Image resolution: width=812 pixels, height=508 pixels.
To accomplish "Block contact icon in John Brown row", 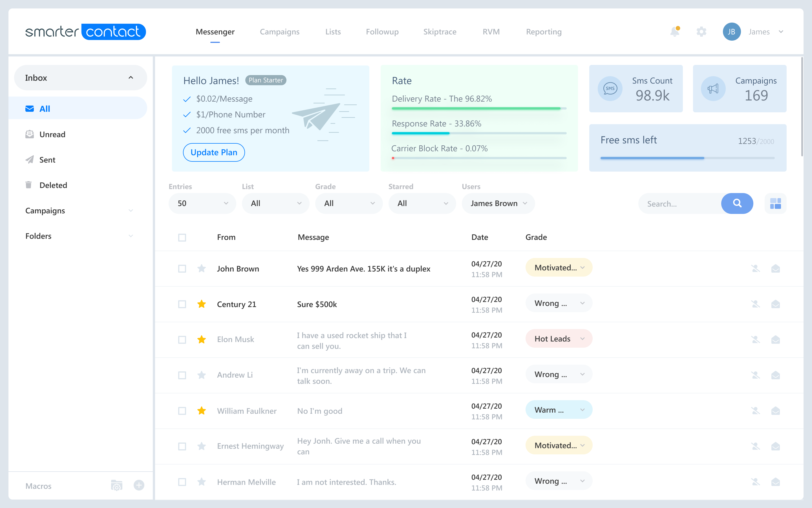I will [755, 268].
